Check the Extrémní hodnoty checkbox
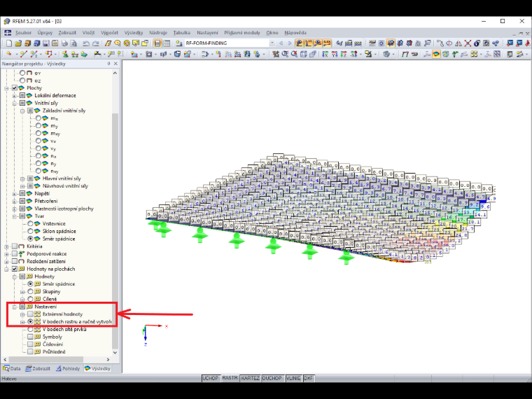 tap(30, 314)
